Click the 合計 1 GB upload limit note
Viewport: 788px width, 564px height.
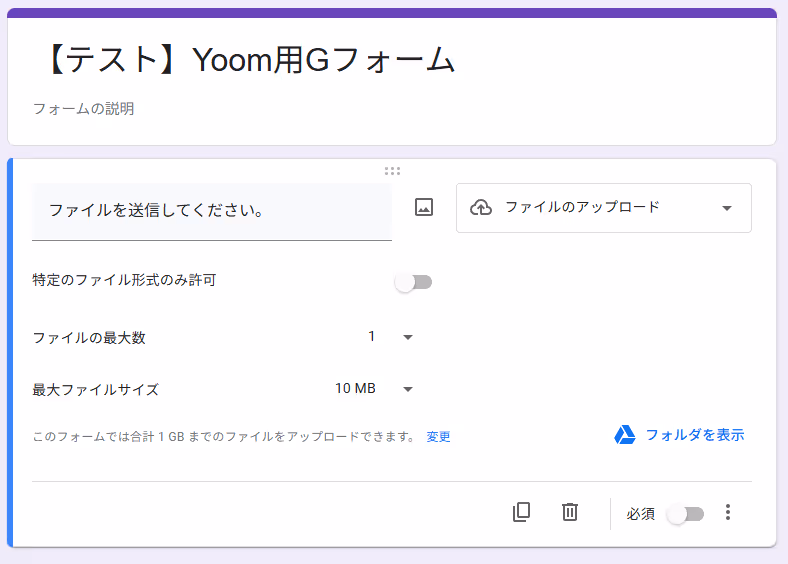click(224, 437)
